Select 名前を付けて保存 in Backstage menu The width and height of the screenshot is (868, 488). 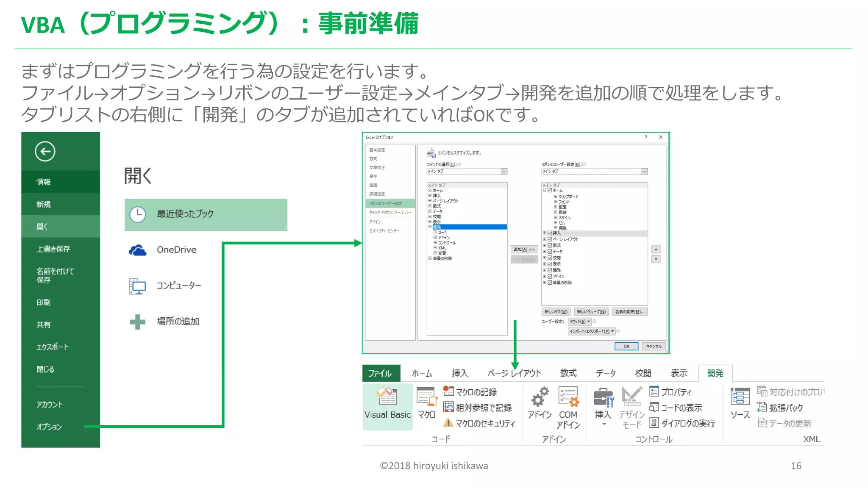(x=55, y=275)
